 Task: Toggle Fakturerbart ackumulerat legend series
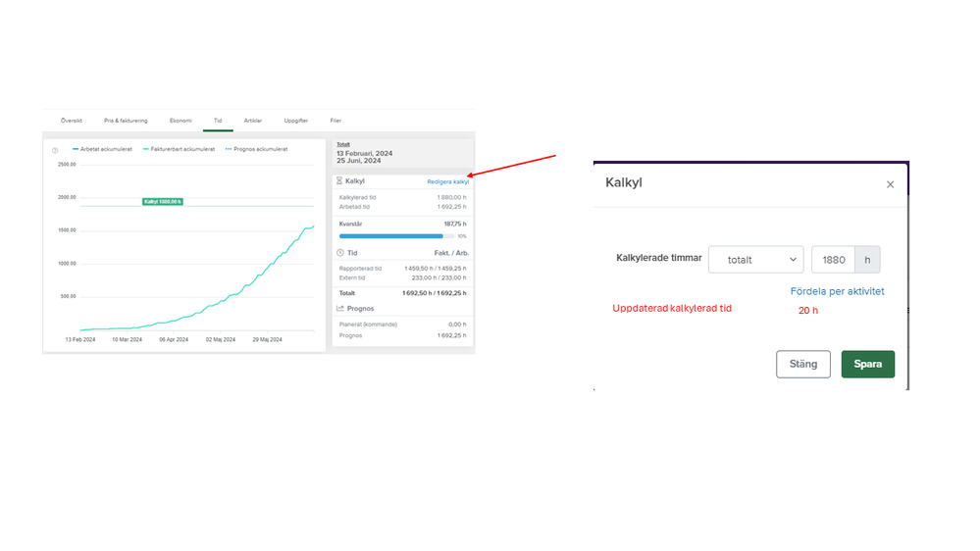click(181, 149)
